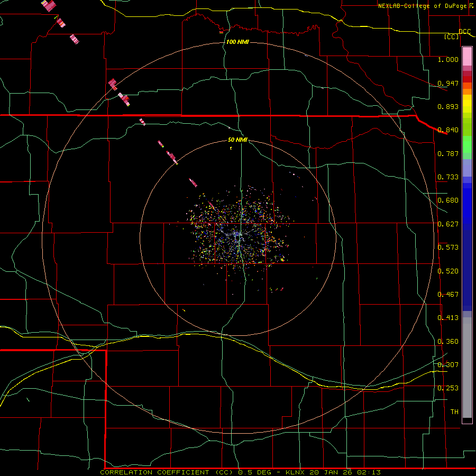This screenshot has width=476, height=476.
Task: Pick the bright green band near 0.787
Action: coord(467,144)
